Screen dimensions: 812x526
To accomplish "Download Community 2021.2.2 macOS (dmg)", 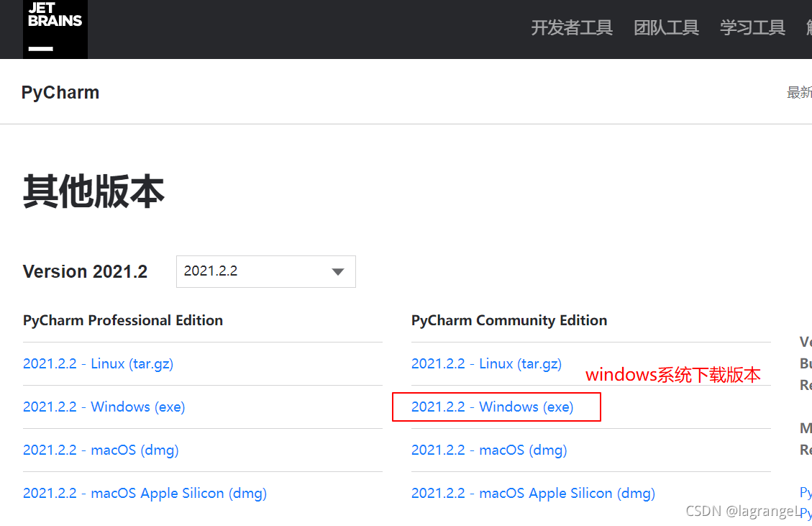I will tap(489, 450).
